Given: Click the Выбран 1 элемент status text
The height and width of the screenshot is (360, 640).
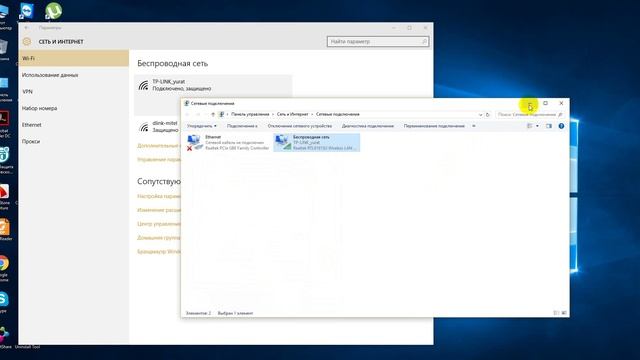Looking at the screenshot, I should 235,313.
